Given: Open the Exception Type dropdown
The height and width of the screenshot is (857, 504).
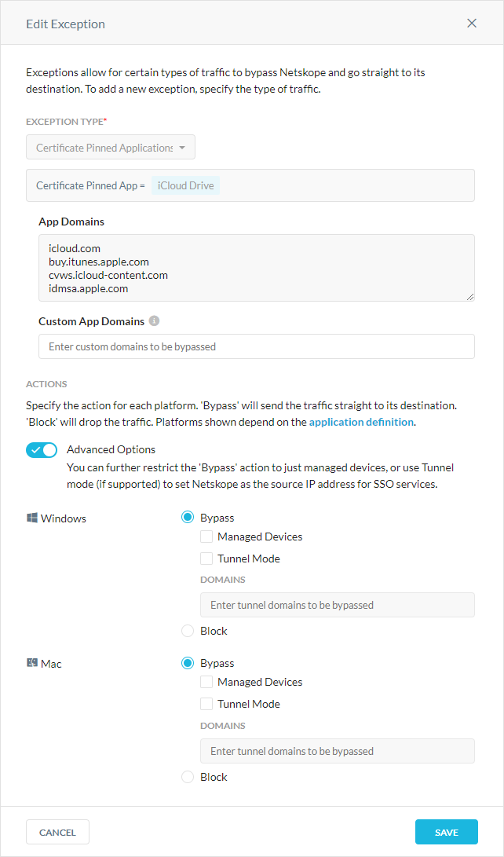Looking at the screenshot, I should 110,147.
